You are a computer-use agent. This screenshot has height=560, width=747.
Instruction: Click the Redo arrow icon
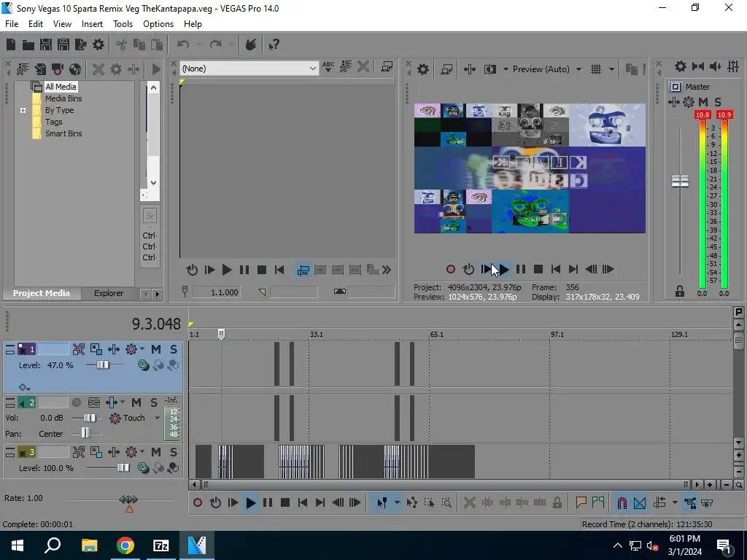point(216,44)
